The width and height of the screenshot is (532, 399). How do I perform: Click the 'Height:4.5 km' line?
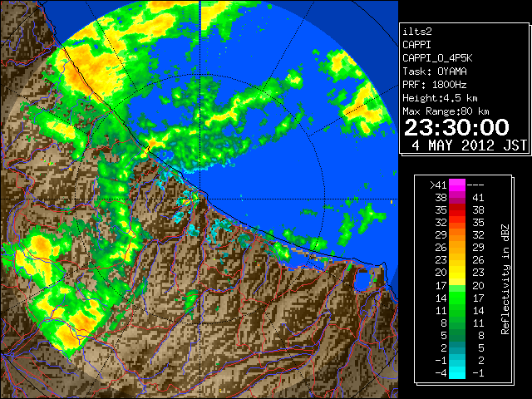(440, 98)
